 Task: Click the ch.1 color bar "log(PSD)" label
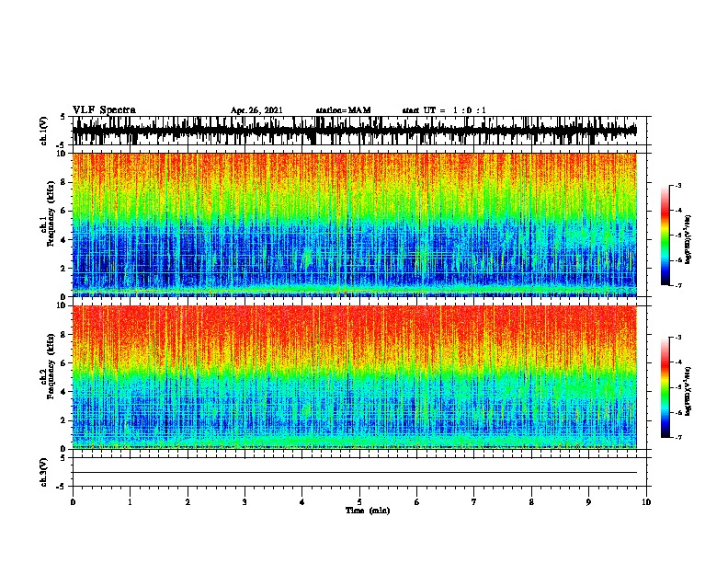click(x=688, y=240)
